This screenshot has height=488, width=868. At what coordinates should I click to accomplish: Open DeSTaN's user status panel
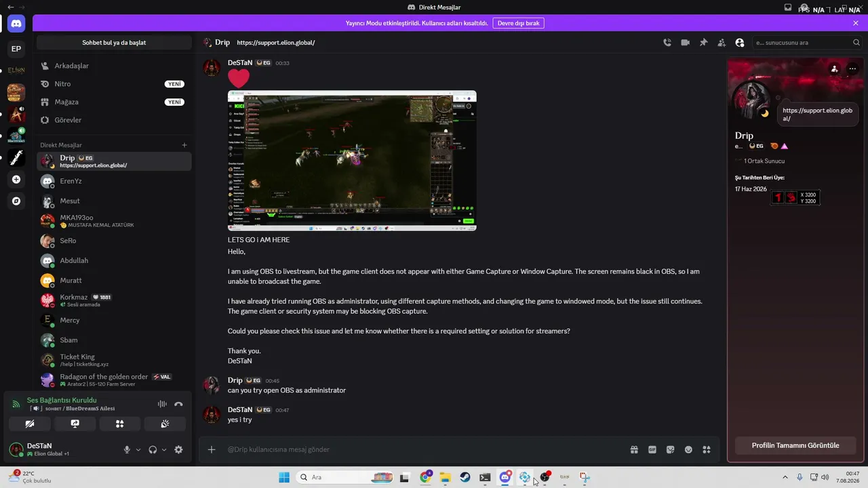pyautogui.click(x=61, y=449)
